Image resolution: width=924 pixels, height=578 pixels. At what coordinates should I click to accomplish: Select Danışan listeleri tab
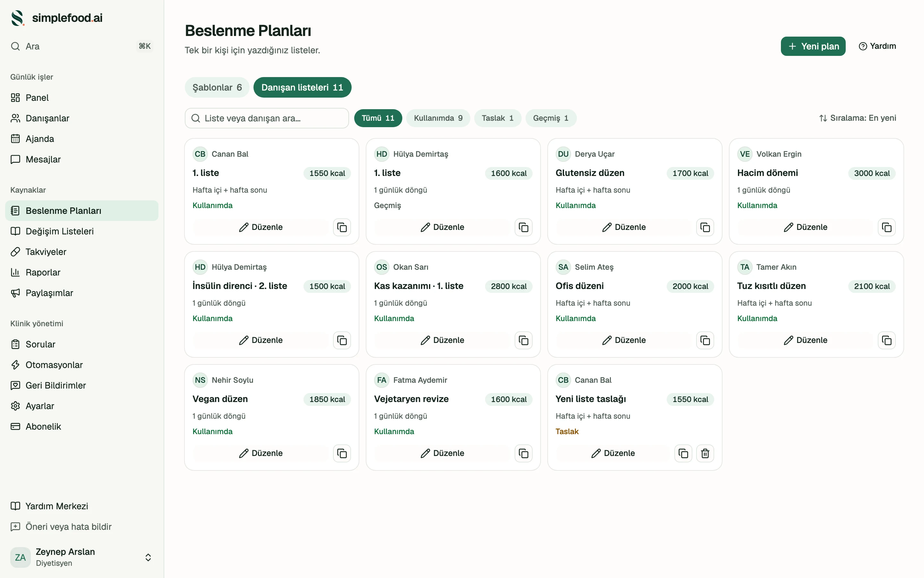tap(302, 88)
